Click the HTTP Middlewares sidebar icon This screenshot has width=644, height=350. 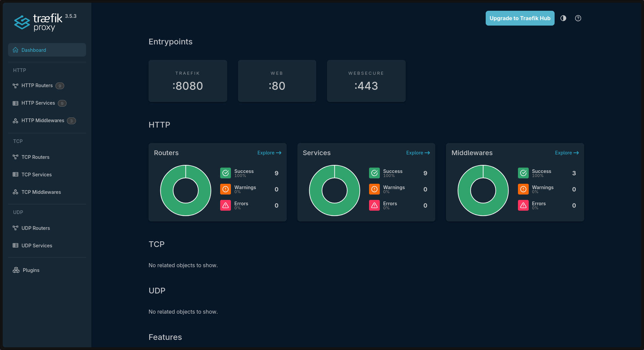[x=15, y=121]
